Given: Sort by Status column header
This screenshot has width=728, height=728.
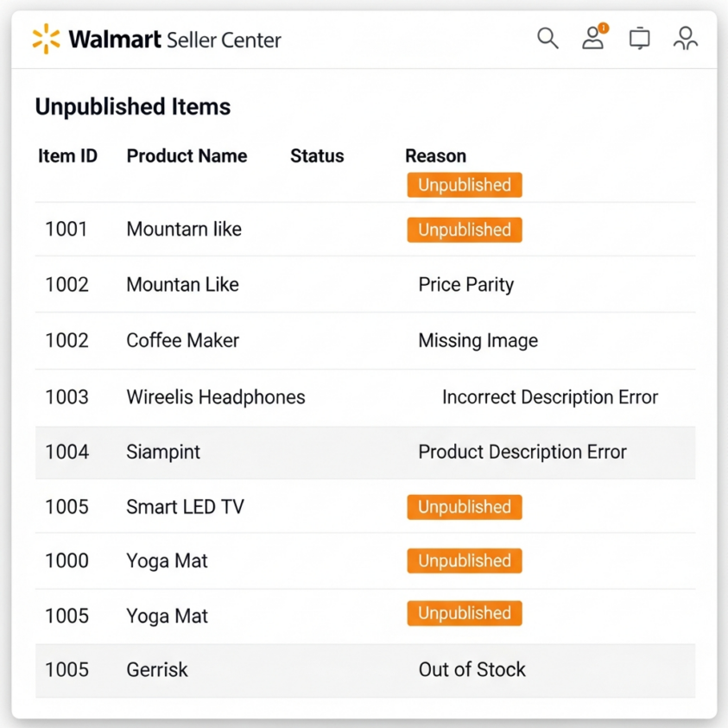Looking at the screenshot, I should (x=317, y=156).
